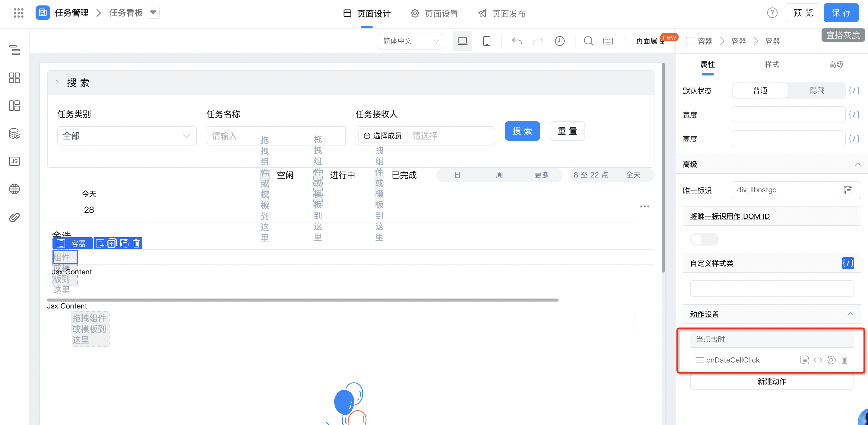Select the 更多 view option
This screenshot has width=868, height=425.
pos(541,175)
